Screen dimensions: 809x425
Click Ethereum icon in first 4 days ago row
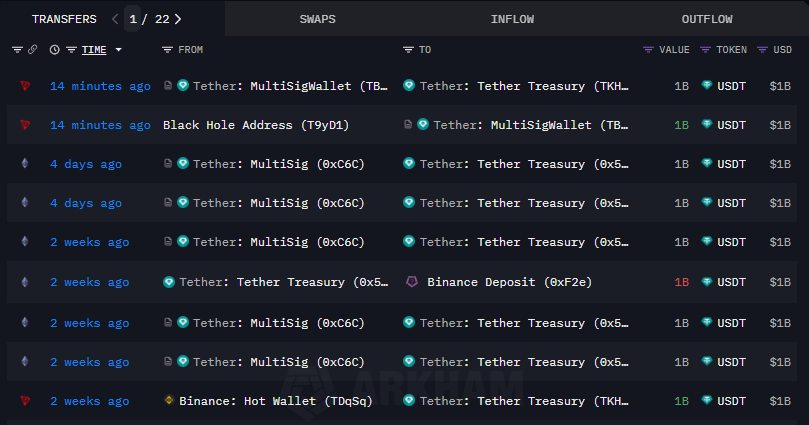(25, 164)
